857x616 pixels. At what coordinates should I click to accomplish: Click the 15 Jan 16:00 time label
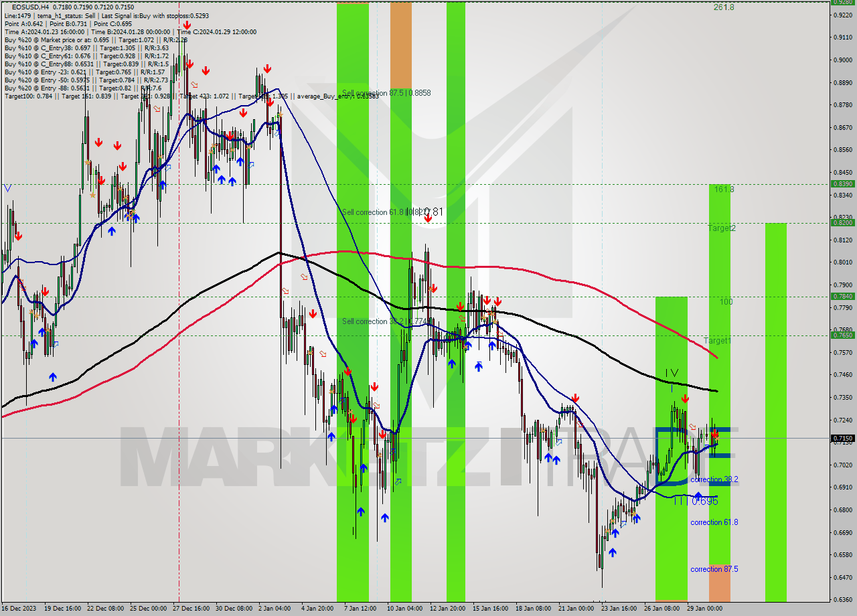pos(490,609)
